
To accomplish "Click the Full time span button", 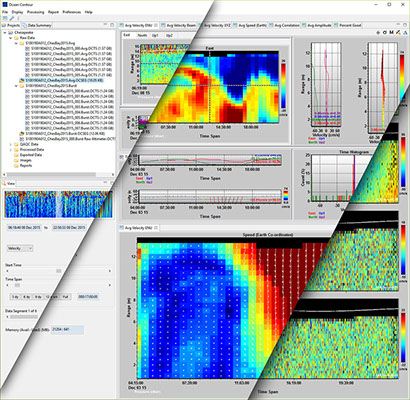I will pyautogui.click(x=66, y=296).
